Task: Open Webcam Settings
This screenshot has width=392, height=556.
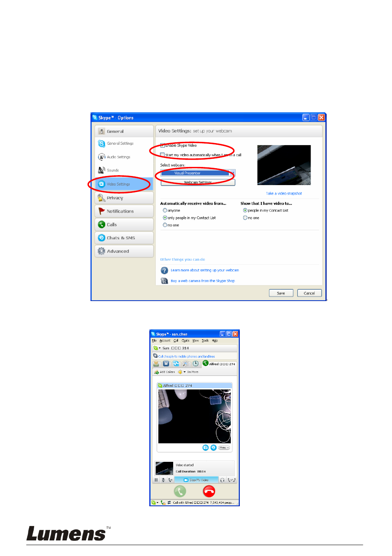Action: [198, 182]
